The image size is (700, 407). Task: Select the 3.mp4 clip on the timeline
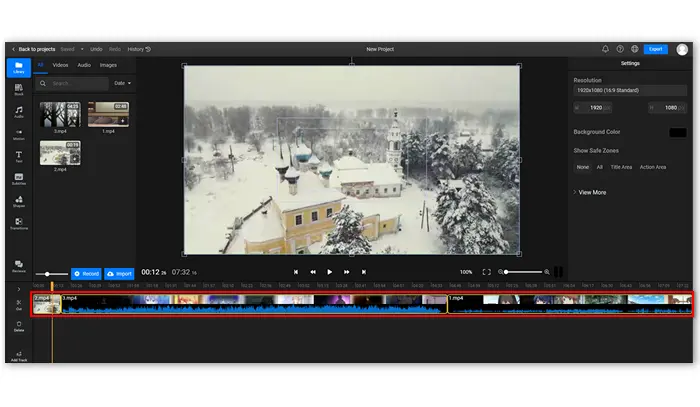(x=254, y=304)
